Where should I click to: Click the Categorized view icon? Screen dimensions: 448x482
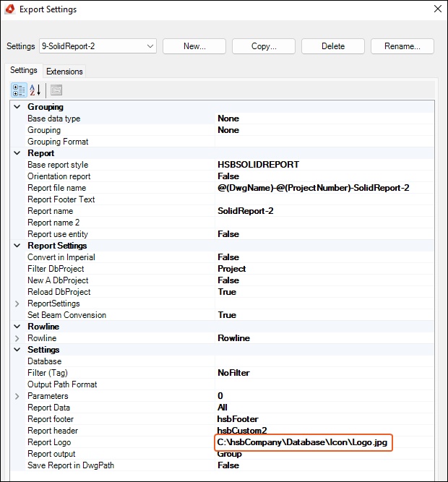(x=19, y=90)
